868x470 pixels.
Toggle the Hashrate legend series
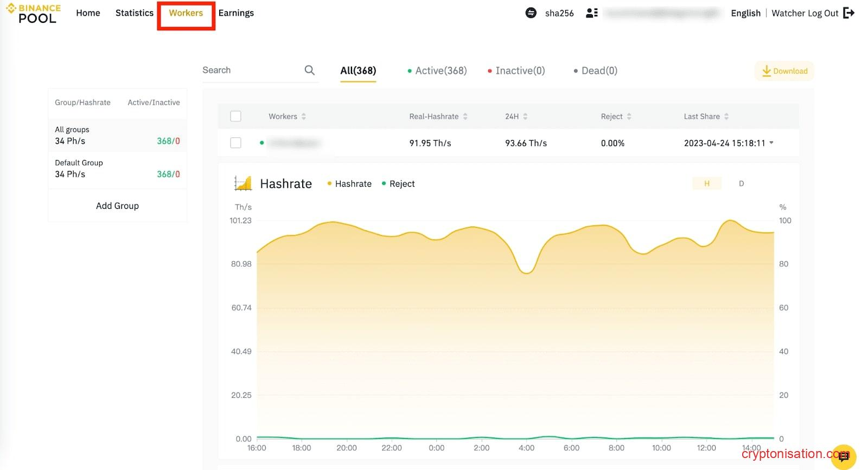pos(350,184)
